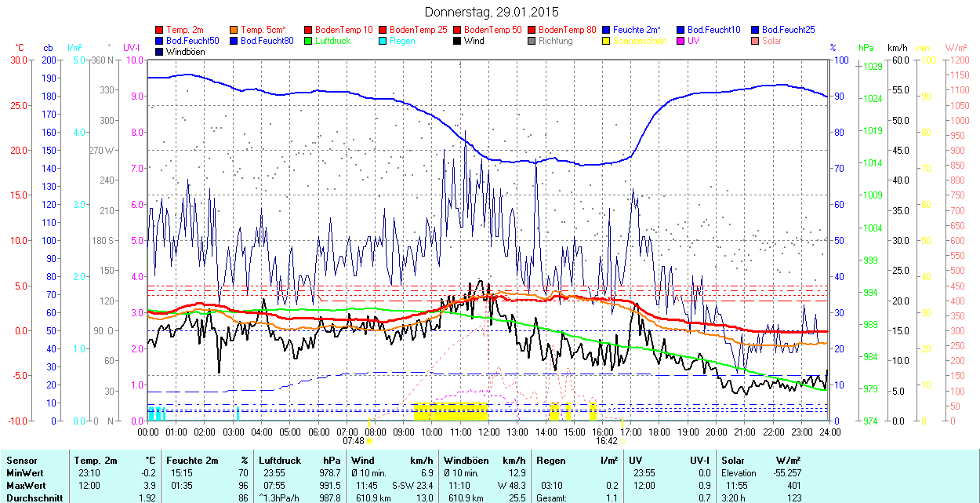
Task: Click the magenta UV legend swatch
Action: 681,41
